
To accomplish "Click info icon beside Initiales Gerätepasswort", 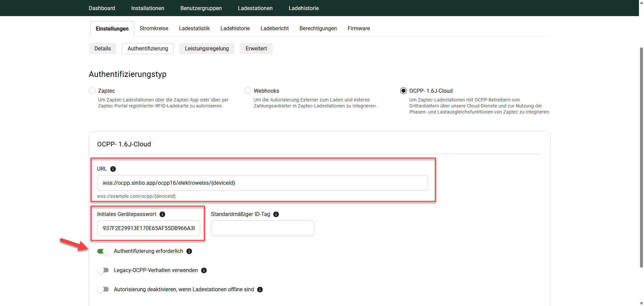I will [x=162, y=214].
